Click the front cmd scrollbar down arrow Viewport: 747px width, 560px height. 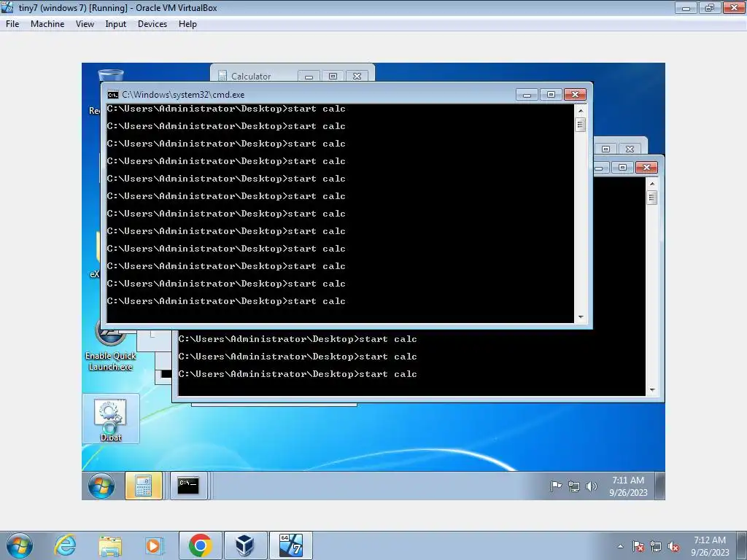pos(580,316)
